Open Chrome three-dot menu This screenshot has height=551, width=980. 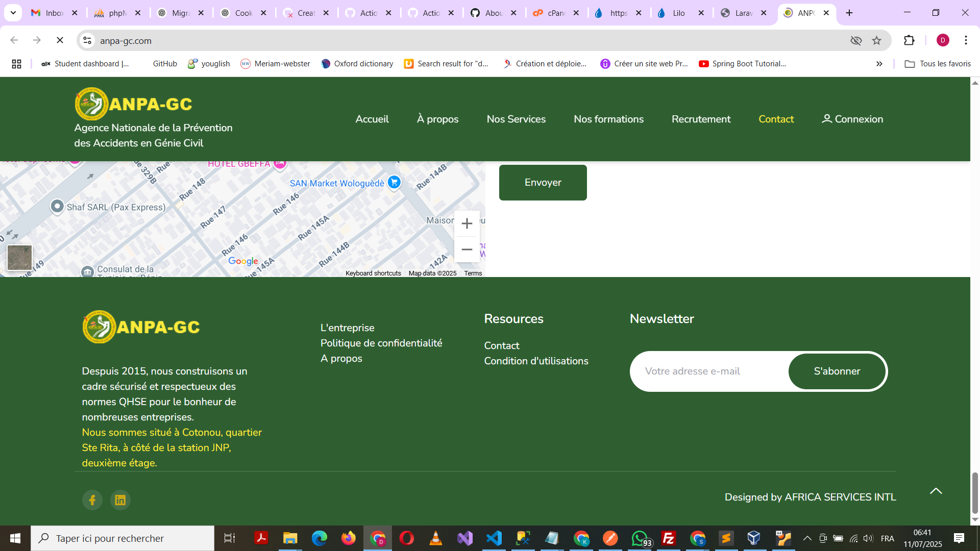tap(966, 40)
